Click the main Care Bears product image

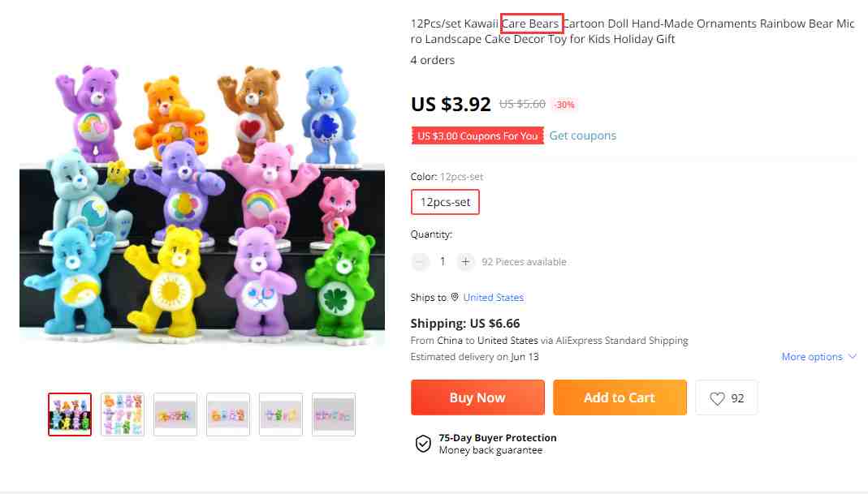(x=202, y=204)
